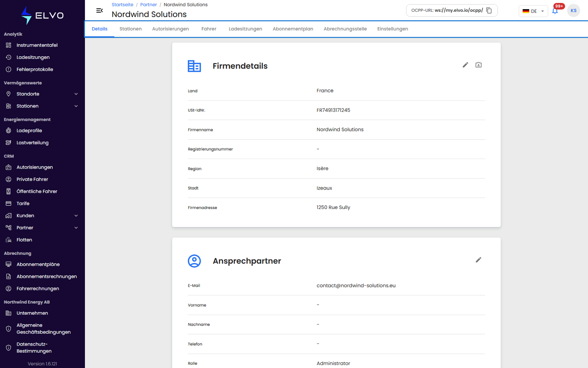This screenshot has width=588, height=368.
Task: Switch to the Ladesitzungen tab
Action: tap(245, 29)
